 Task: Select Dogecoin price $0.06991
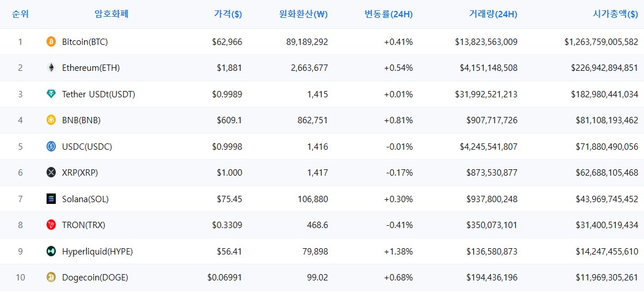(225, 278)
